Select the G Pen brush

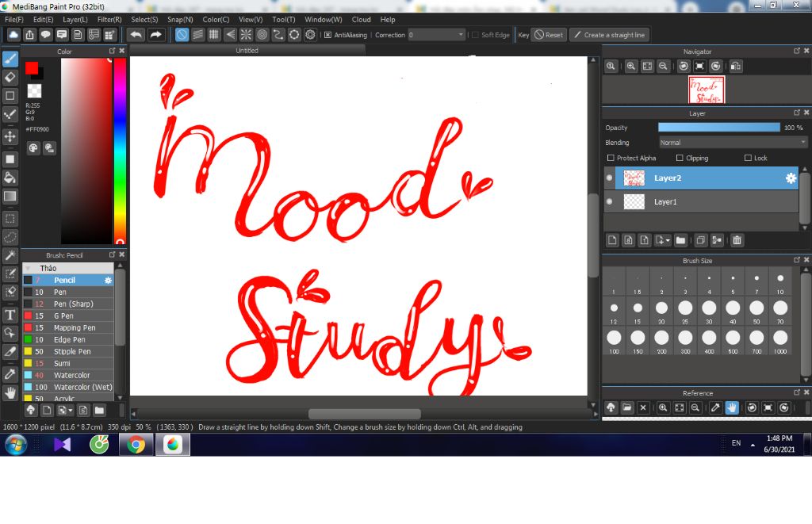click(68, 316)
